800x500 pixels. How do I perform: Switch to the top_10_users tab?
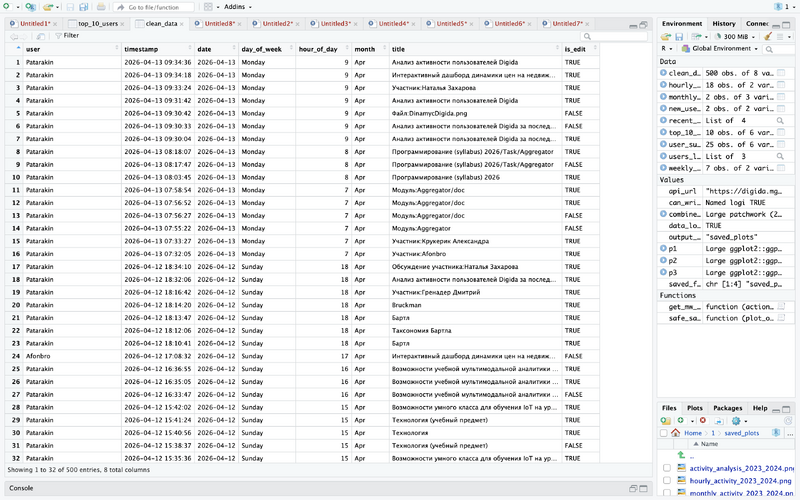(98, 23)
